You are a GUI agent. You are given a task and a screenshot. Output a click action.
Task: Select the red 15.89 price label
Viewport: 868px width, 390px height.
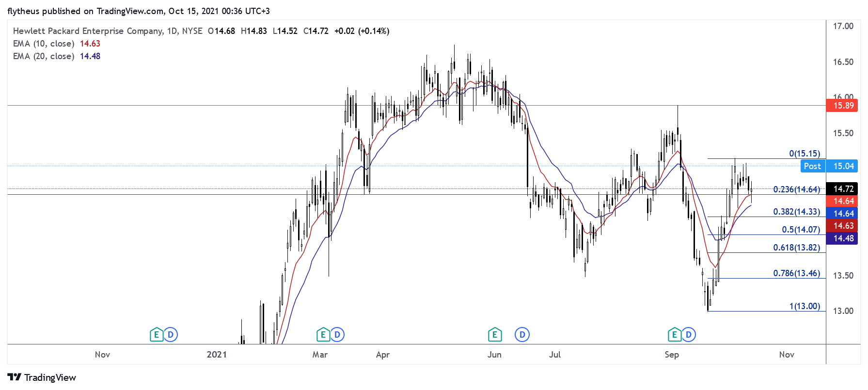click(x=842, y=106)
